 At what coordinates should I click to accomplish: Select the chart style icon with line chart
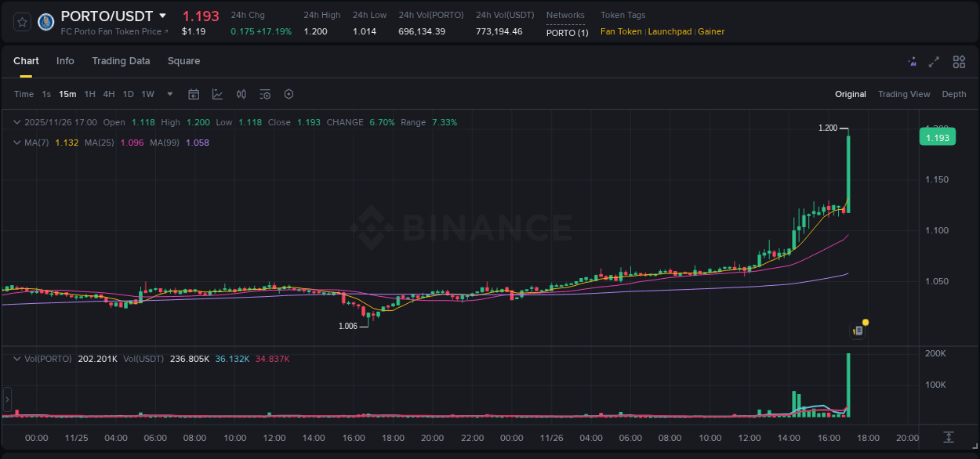217,94
